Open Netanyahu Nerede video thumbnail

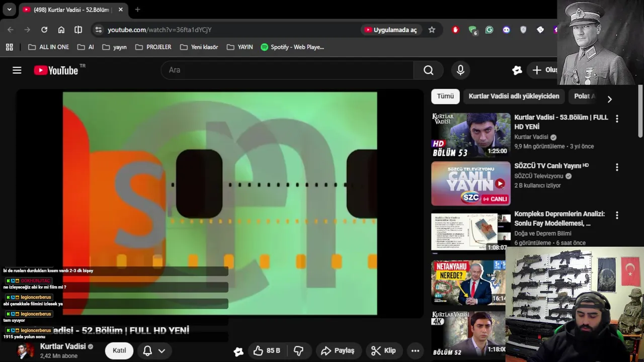point(468,283)
